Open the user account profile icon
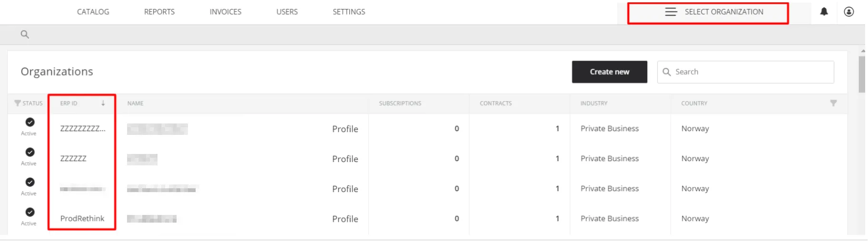Image resolution: width=868 pixels, height=245 pixels. [848, 12]
